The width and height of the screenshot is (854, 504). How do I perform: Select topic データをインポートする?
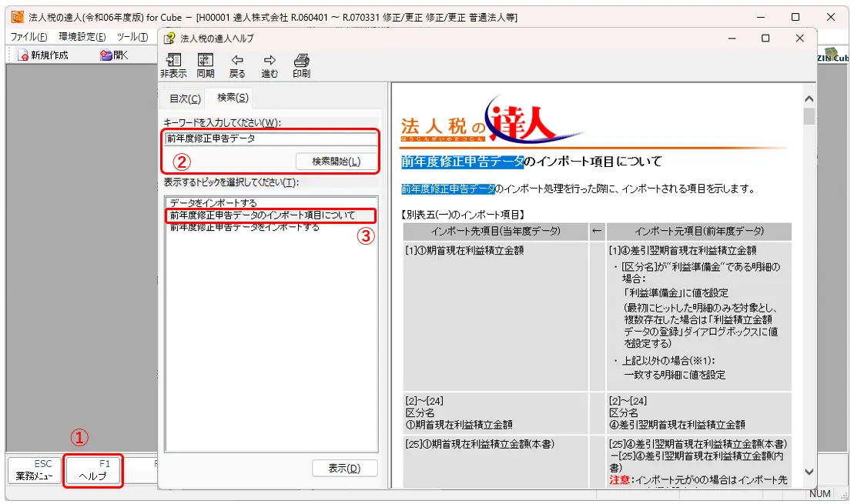(x=213, y=202)
